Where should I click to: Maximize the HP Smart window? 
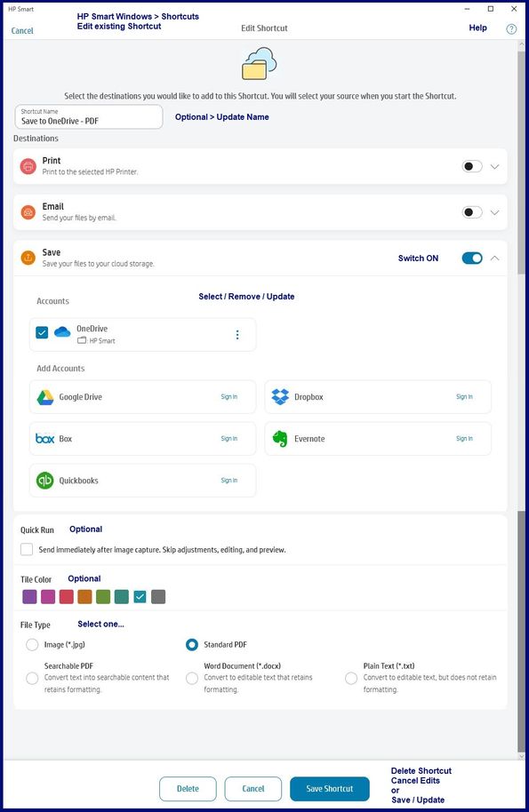491,9
